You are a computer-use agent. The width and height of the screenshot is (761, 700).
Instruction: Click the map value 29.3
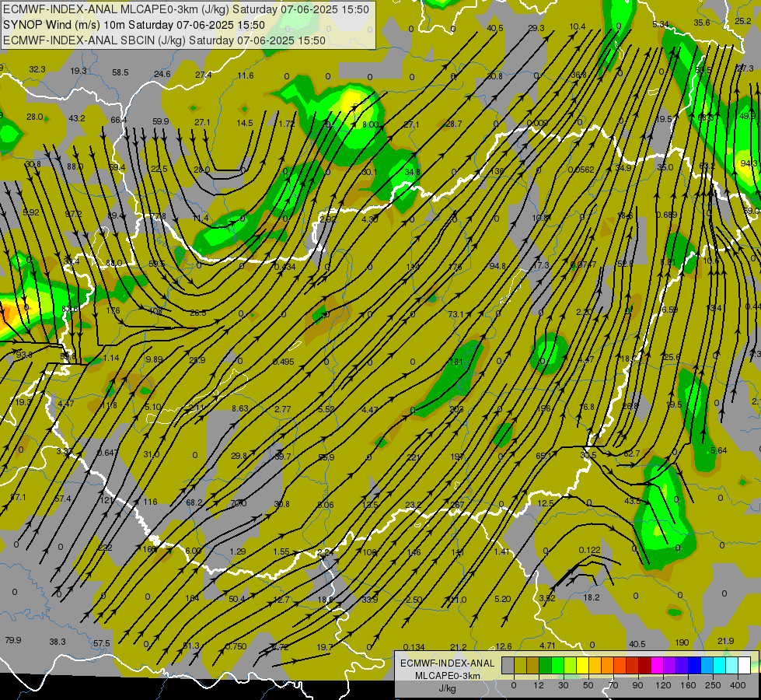click(x=536, y=28)
